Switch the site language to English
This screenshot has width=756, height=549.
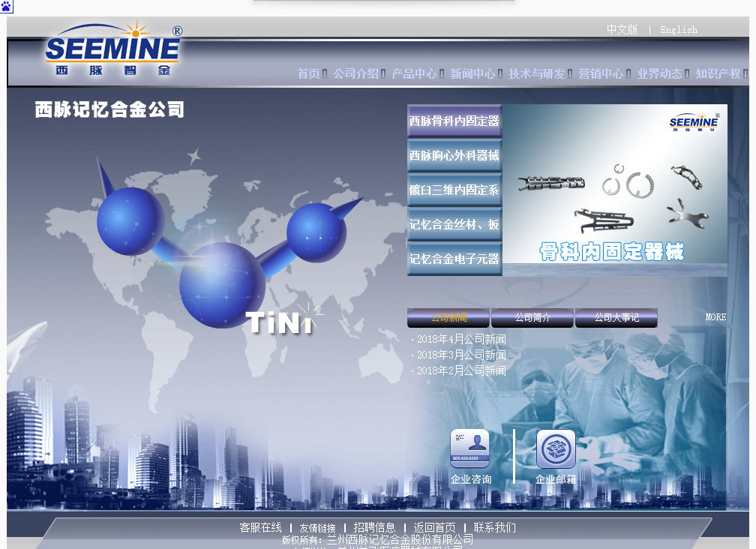(x=679, y=30)
